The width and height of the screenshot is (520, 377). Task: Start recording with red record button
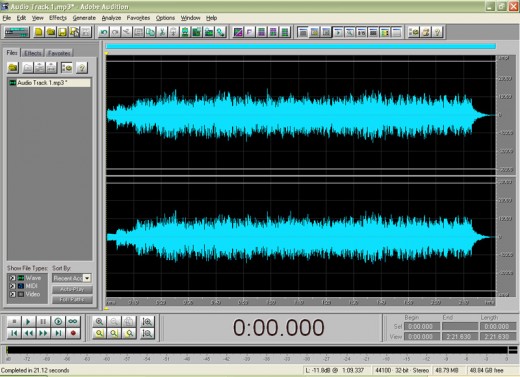[73, 333]
